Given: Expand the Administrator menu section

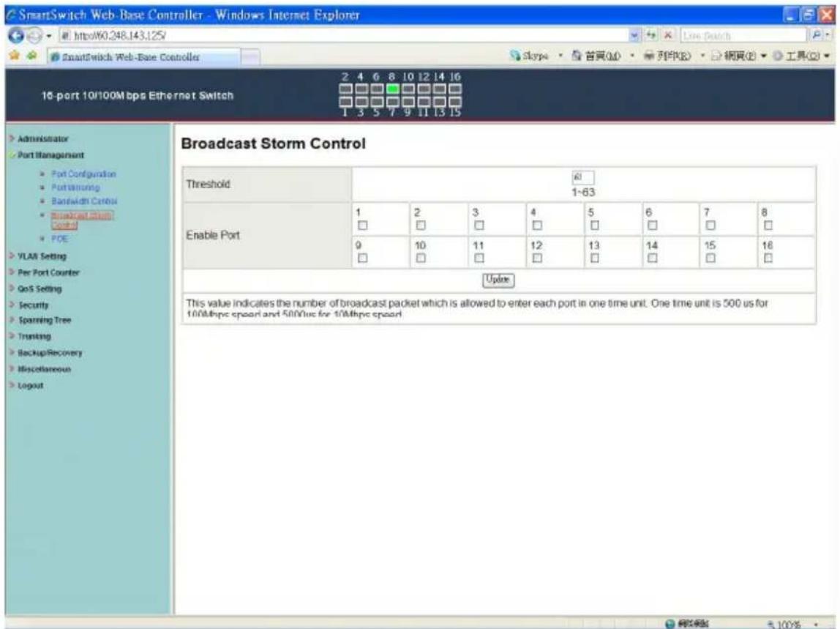Looking at the screenshot, I should click(x=43, y=139).
